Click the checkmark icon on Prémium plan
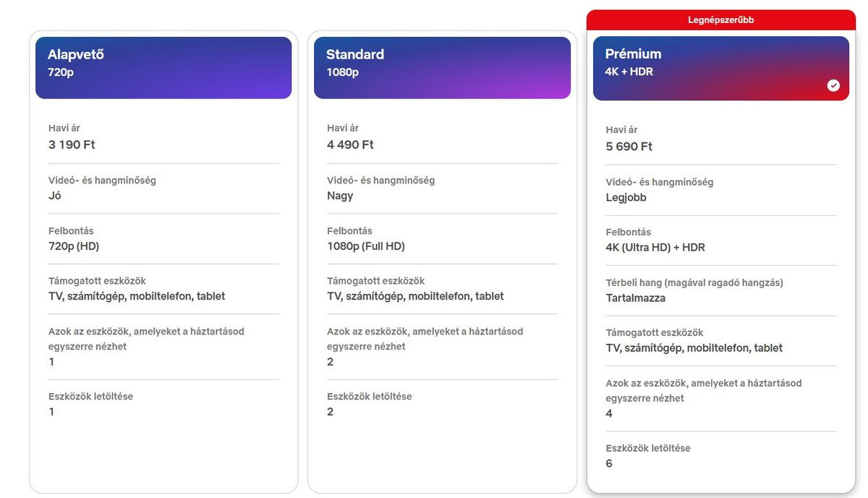This screenshot has height=498, width=868. point(833,85)
